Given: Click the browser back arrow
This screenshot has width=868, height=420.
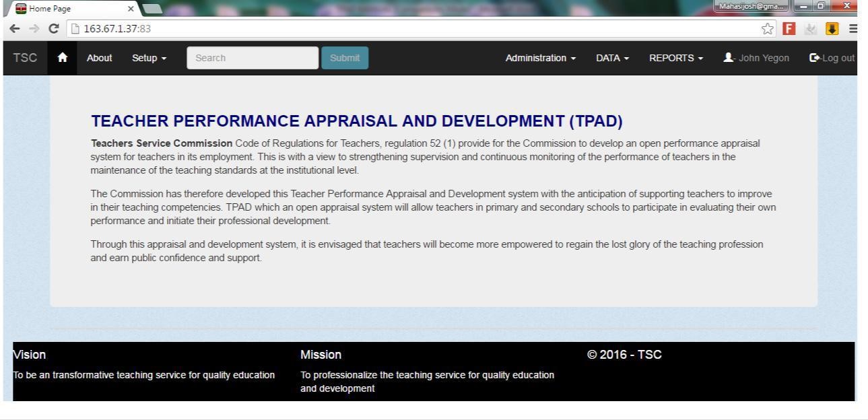Looking at the screenshot, I should pyautogui.click(x=9, y=30).
